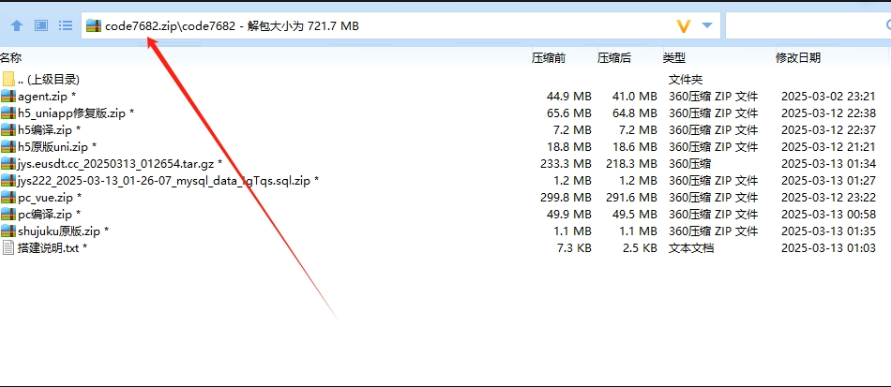Click the yellow V icon in address bar
891x387 pixels.
pos(684,26)
